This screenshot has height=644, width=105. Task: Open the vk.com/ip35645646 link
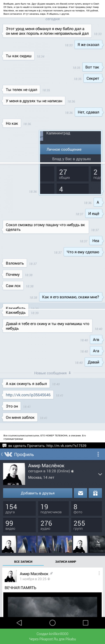coord(28,395)
